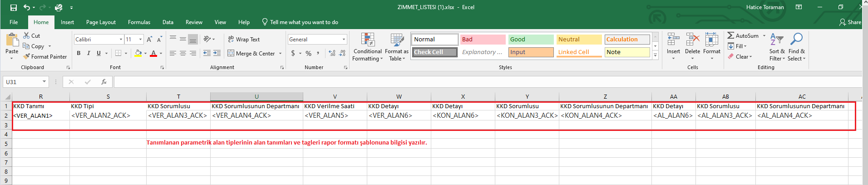Apply the Calculation cell style
Image resolution: width=868 pixels, height=185 pixels.
click(x=627, y=40)
